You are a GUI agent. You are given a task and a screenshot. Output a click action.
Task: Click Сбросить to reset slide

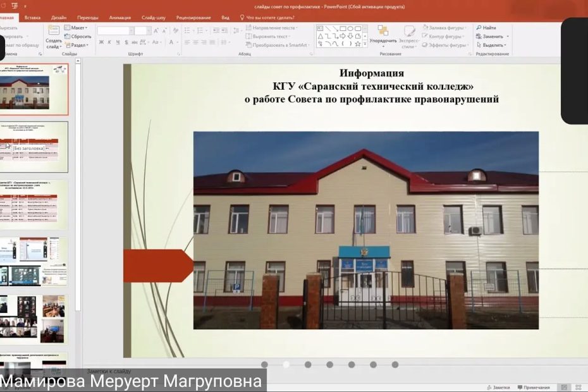pos(78,37)
